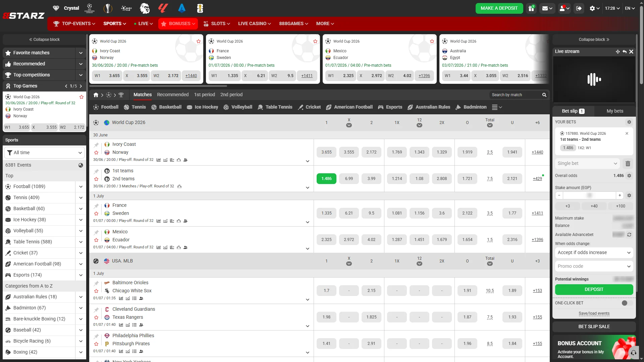Click the more sports list icon after Badminton
The height and width of the screenshot is (362, 644).
click(x=497, y=107)
